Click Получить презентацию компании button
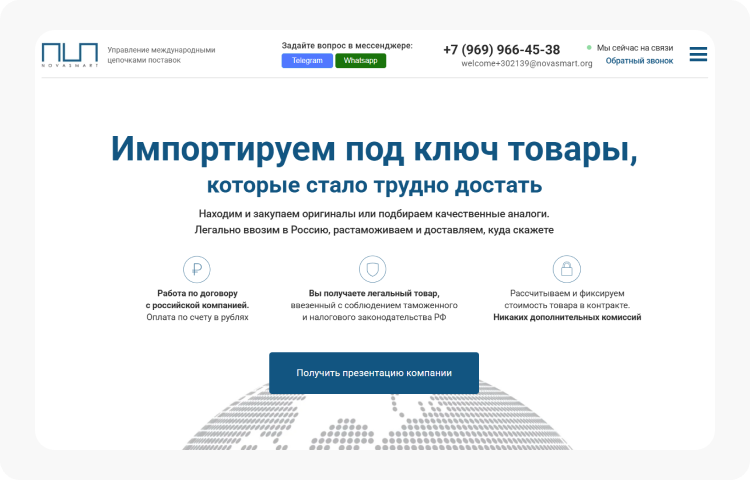Screen dimensions: 750x480 point(374,373)
